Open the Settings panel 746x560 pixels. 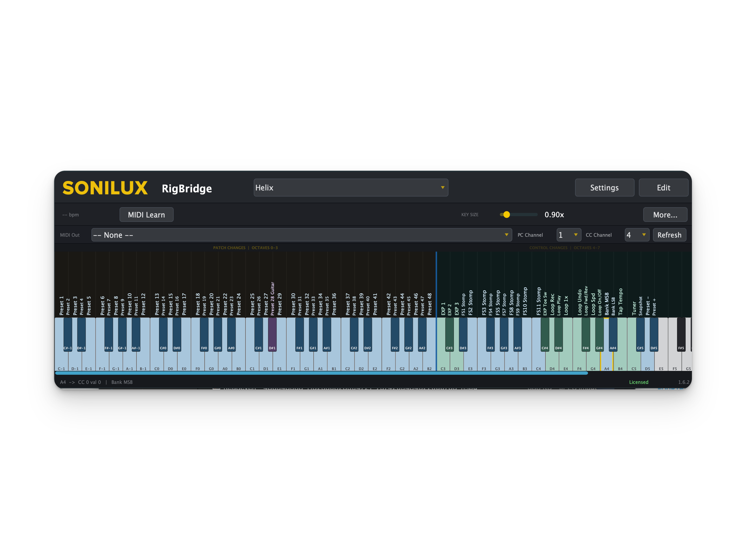(604, 187)
